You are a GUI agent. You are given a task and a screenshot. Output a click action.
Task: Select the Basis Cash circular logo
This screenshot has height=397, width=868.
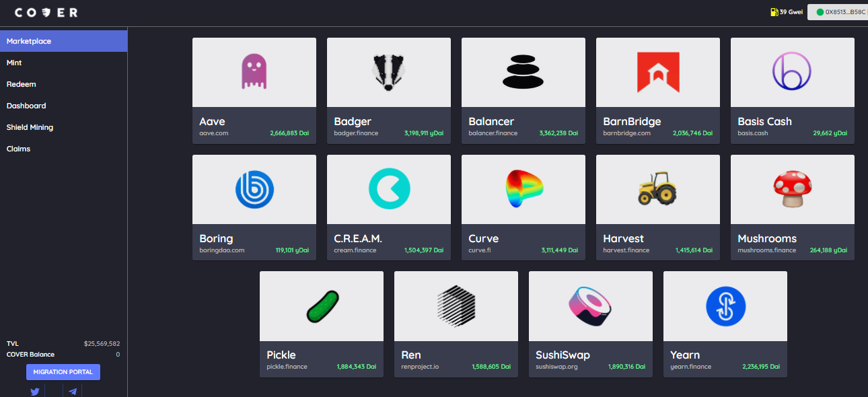click(x=793, y=72)
